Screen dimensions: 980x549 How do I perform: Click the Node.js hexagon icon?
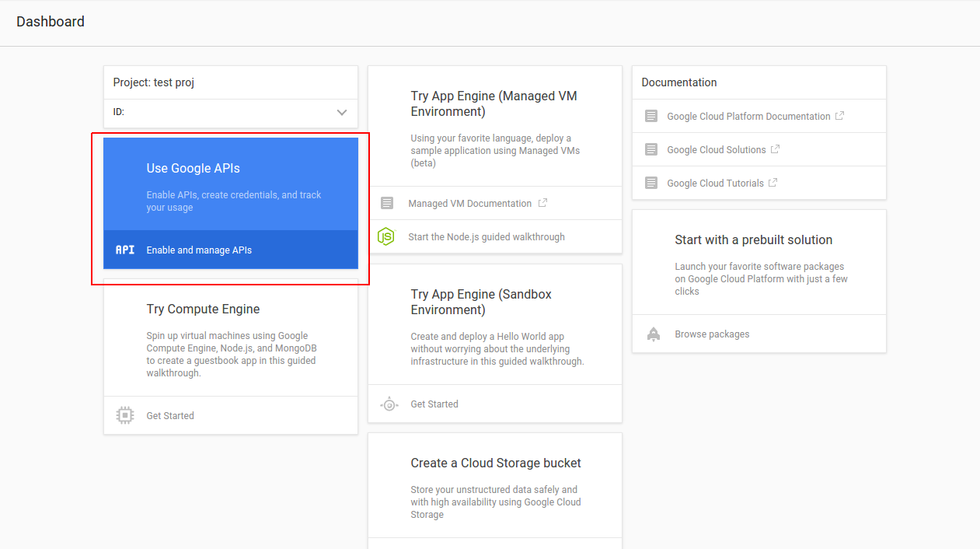click(x=386, y=236)
